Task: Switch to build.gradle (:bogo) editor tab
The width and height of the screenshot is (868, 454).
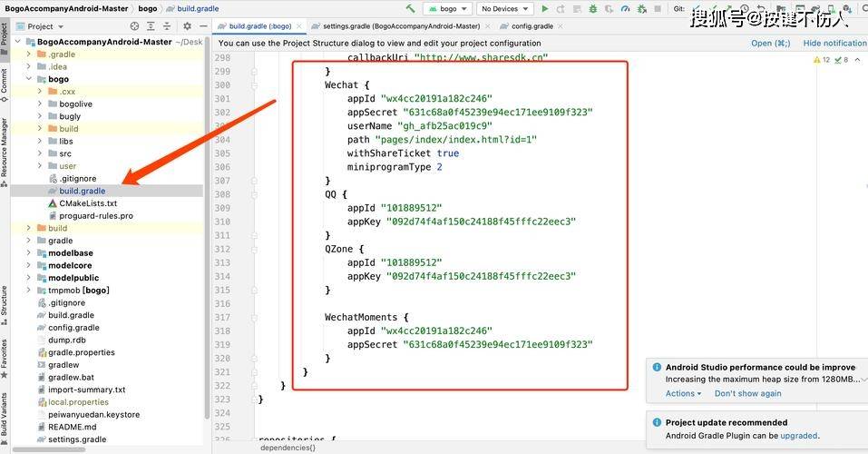Action: (x=259, y=26)
